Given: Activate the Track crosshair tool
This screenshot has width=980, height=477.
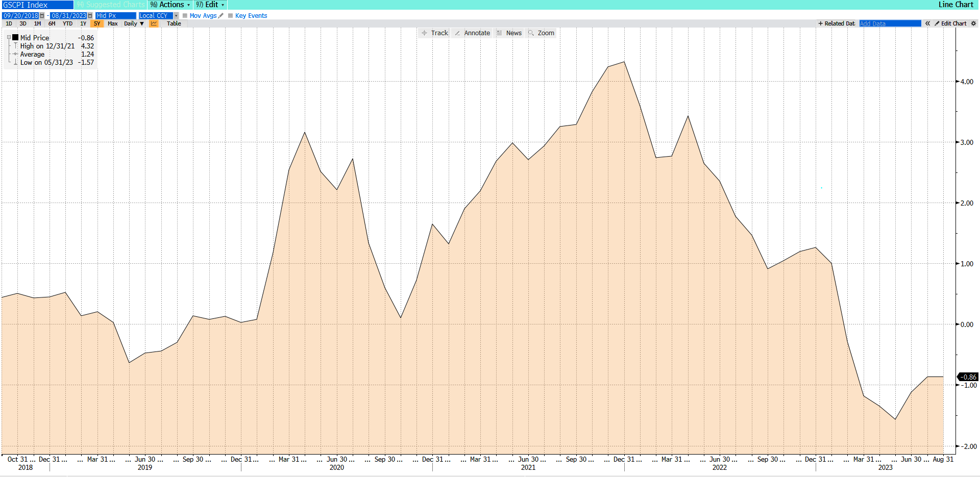Looking at the screenshot, I should point(434,33).
